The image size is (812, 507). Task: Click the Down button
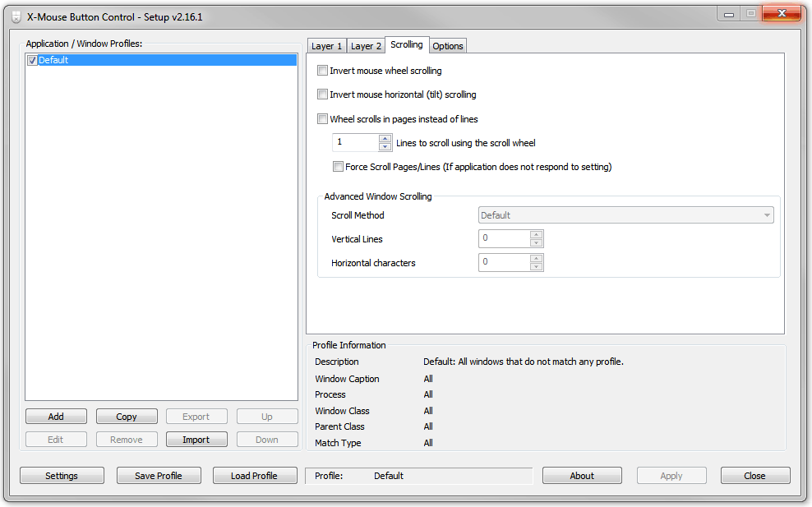tap(267, 439)
